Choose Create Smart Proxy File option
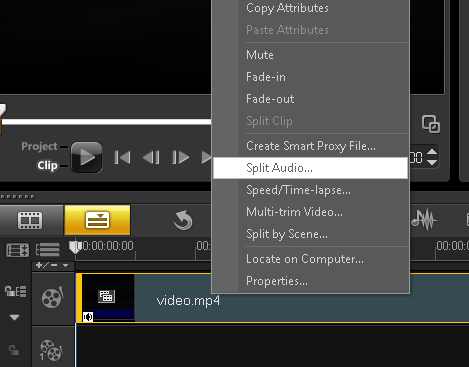 311,146
